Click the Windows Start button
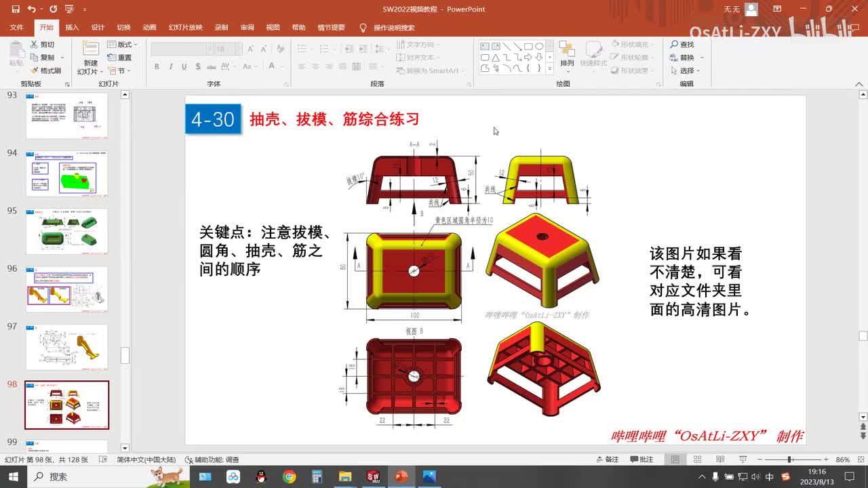Image resolution: width=868 pixels, height=488 pixels. 14,476
